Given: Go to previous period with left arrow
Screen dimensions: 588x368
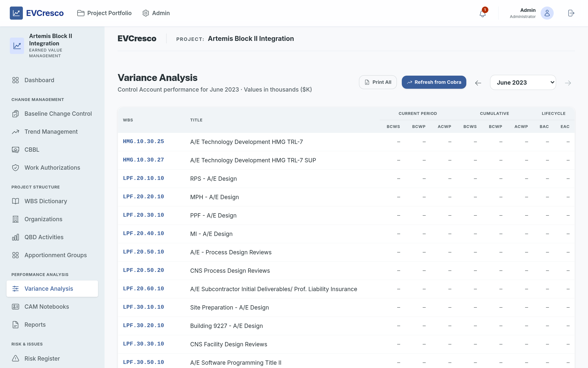Looking at the screenshot, I should coord(478,83).
